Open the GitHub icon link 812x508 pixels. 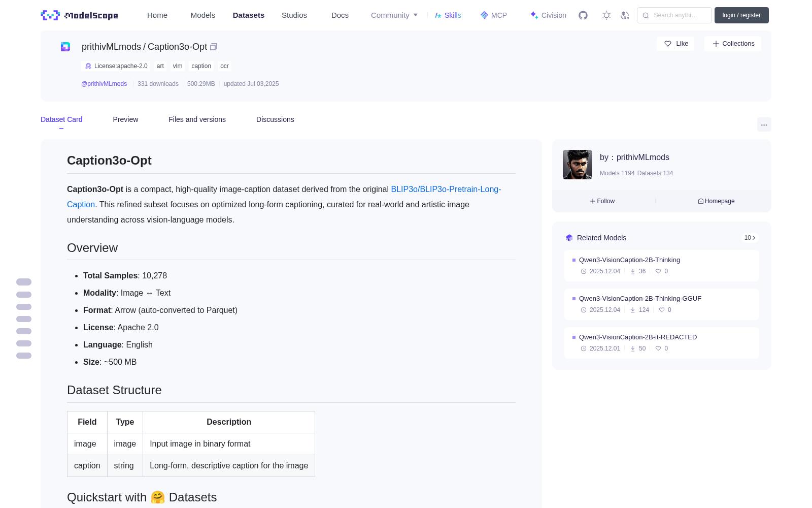583,15
